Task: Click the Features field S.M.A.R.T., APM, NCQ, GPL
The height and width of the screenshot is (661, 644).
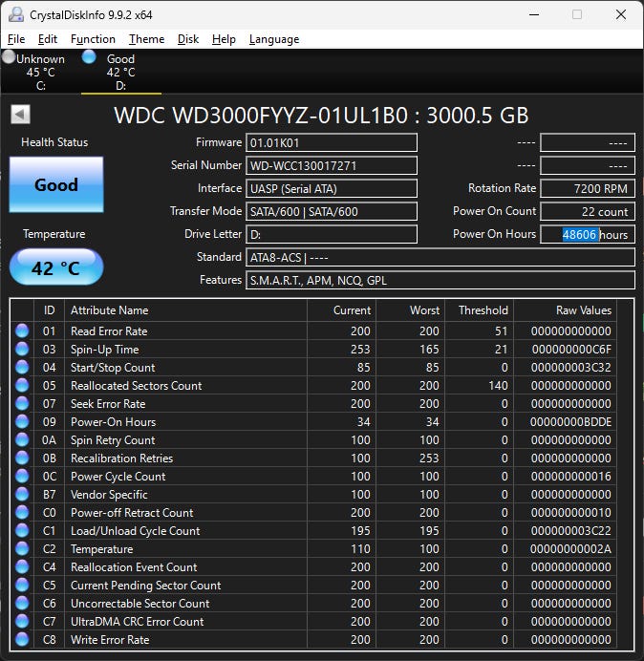Action: [440, 280]
